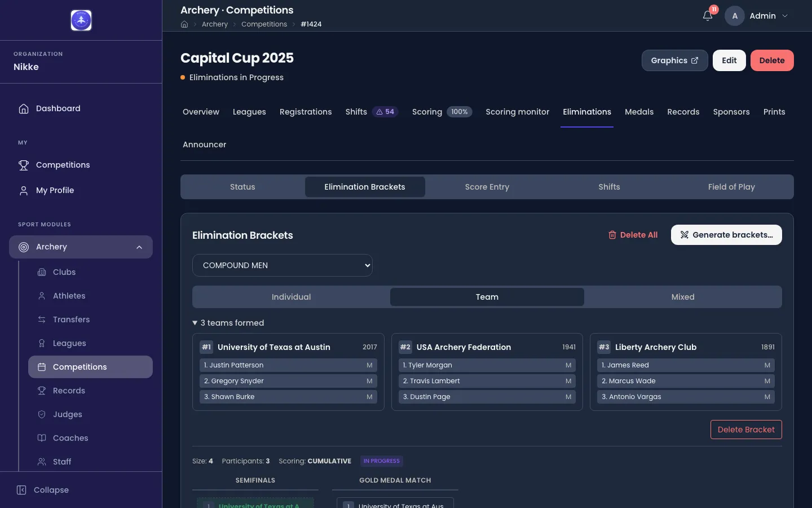Screen dimensions: 812x508
Task: Switch bracket type to Mixed
Action: (x=683, y=297)
